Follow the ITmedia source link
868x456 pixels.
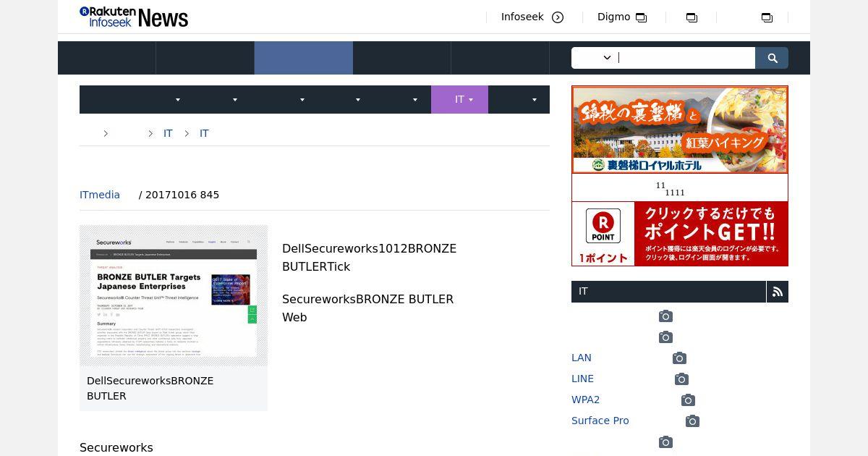pyautogui.click(x=100, y=195)
